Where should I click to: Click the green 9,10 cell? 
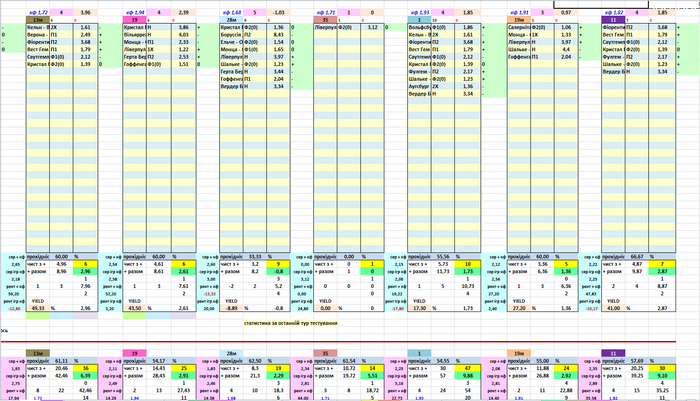(x=662, y=376)
